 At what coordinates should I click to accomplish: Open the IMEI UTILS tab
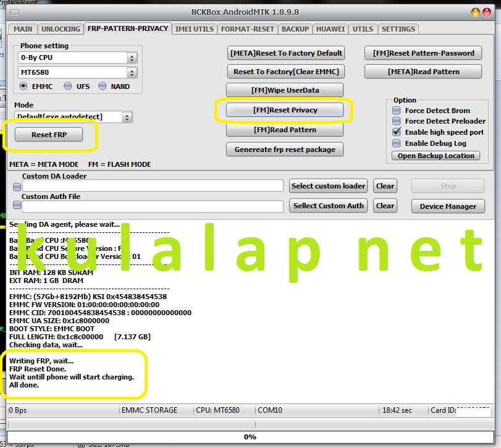[195, 29]
